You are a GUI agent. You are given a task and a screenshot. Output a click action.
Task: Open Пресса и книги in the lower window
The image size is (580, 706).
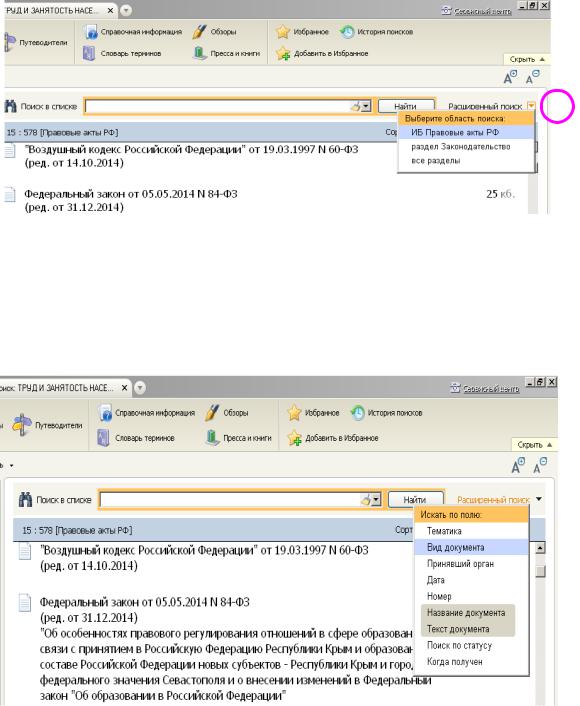pyautogui.click(x=239, y=438)
